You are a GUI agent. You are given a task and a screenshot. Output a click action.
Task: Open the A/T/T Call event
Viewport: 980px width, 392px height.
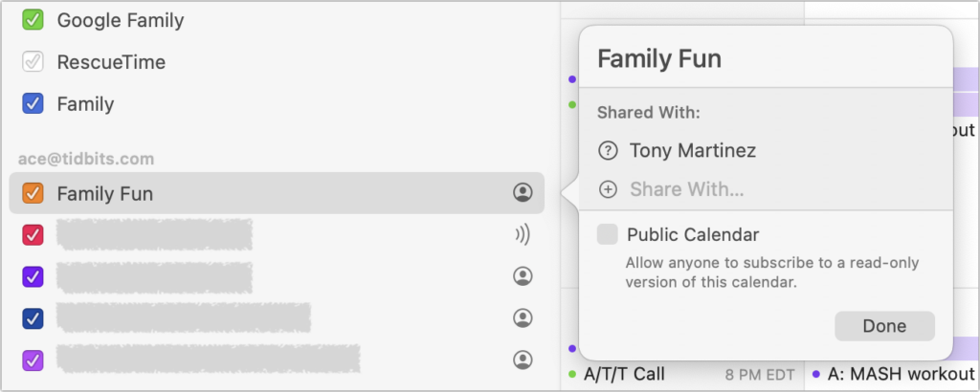coord(624,374)
